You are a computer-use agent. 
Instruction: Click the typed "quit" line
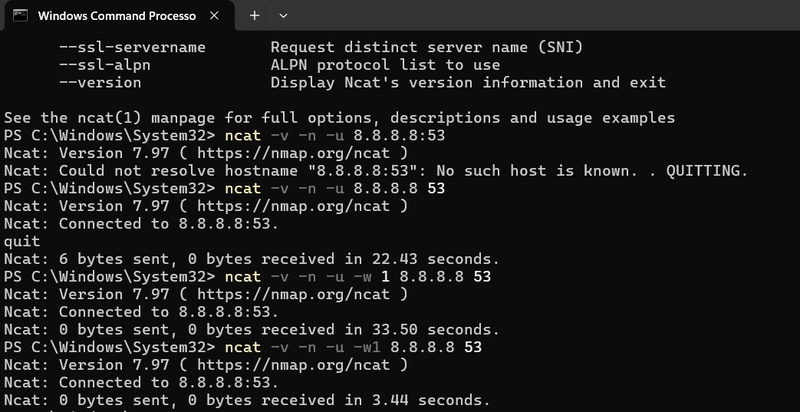tap(22, 241)
